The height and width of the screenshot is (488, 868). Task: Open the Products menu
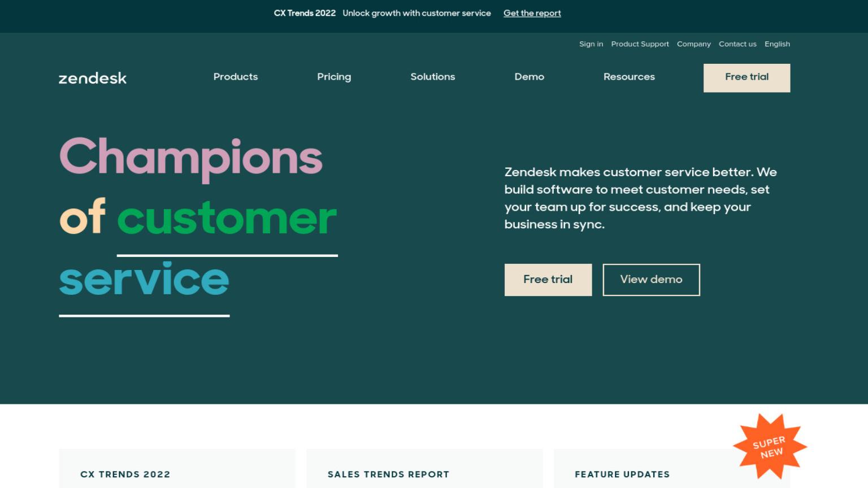(x=236, y=77)
